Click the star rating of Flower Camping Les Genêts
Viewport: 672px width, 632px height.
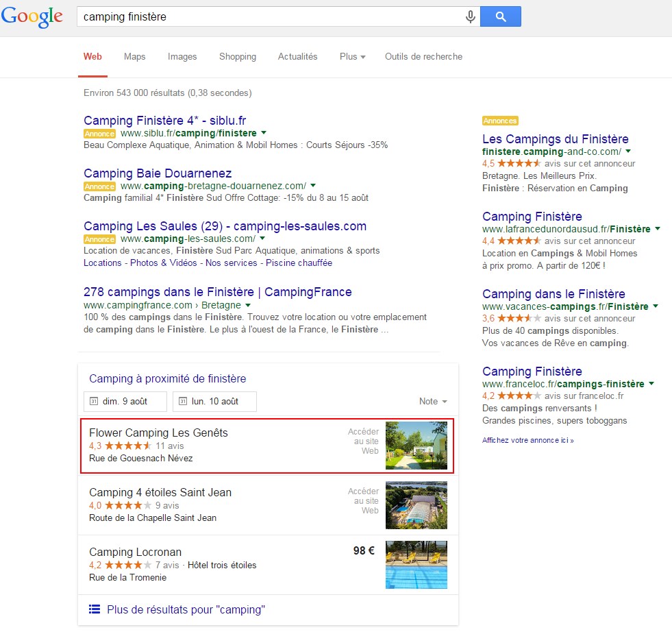tap(128, 446)
